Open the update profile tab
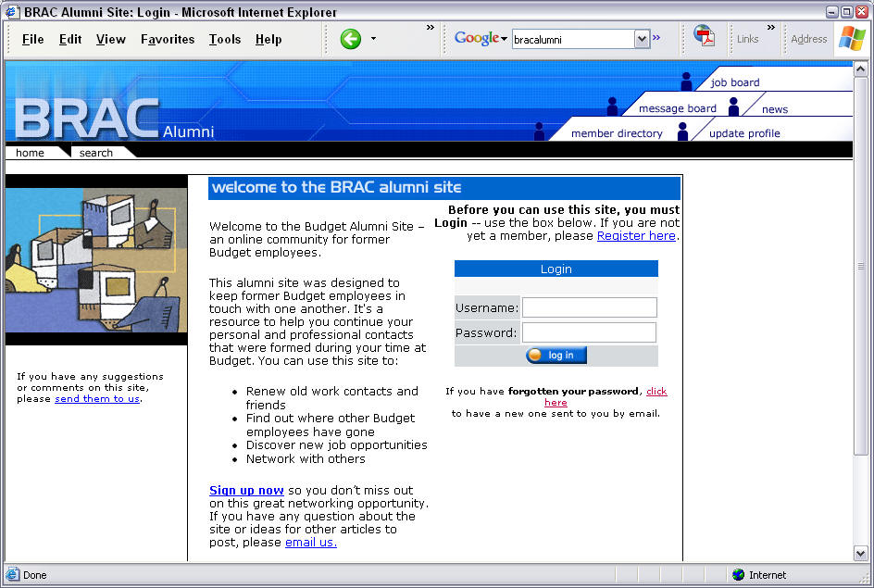This screenshot has height=588, width=874. point(744,133)
